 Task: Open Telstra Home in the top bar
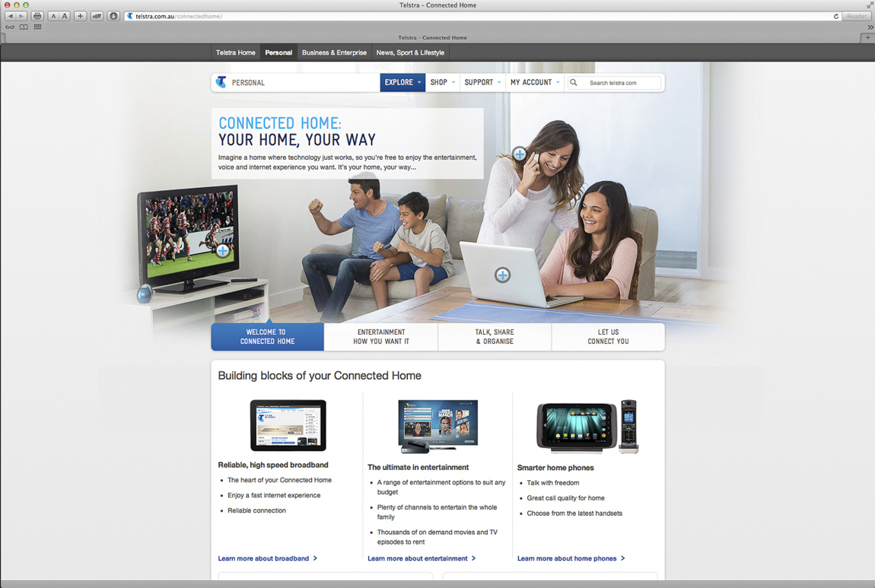[236, 52]
